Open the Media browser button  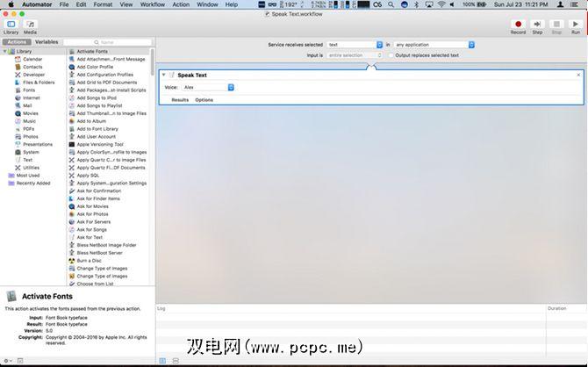(30, 26)
